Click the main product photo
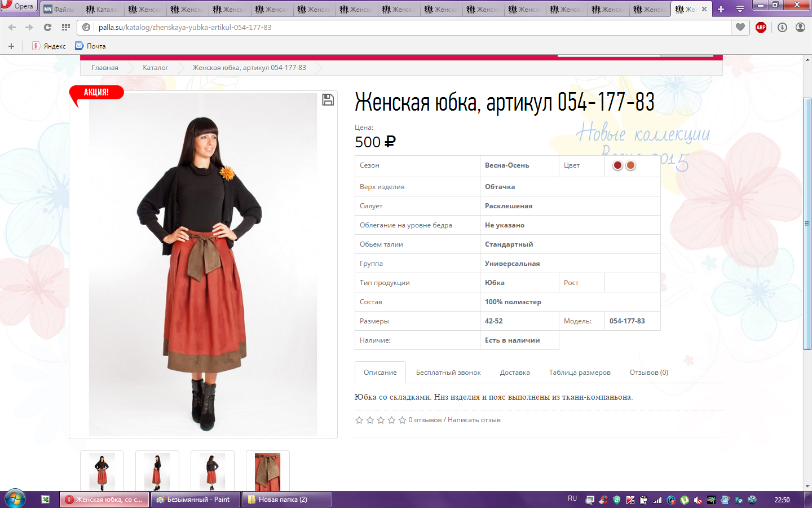 click(x=203, y=265)
